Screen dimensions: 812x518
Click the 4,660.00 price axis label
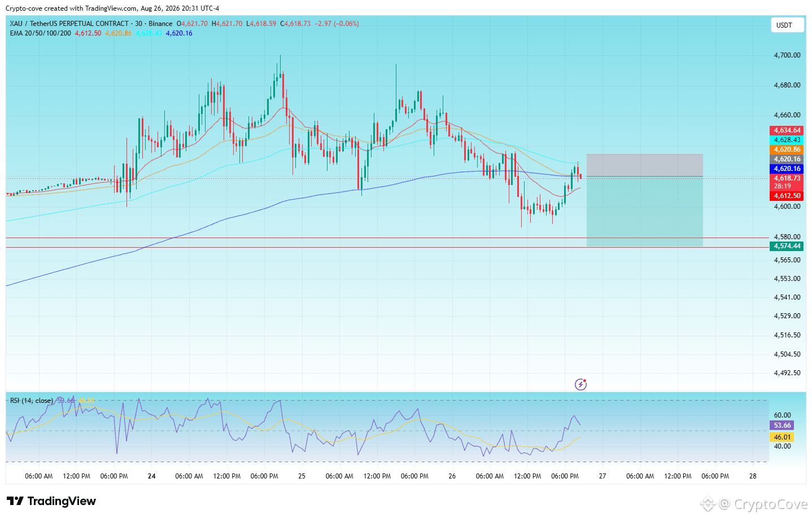(787, 115)
